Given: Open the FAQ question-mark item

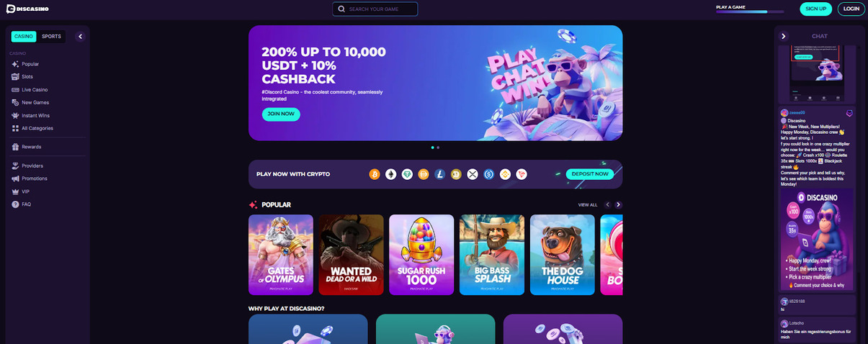Looking at the screenshot, I should [15, 204].
